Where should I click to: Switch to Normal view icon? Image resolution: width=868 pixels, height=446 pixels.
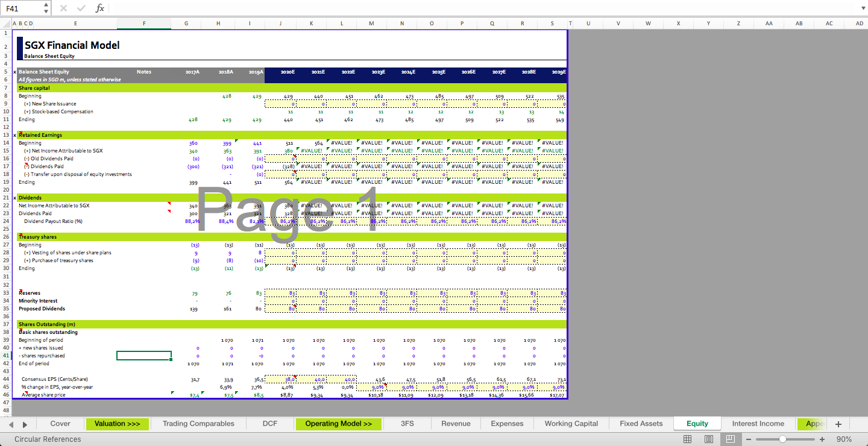pos(688,439)
